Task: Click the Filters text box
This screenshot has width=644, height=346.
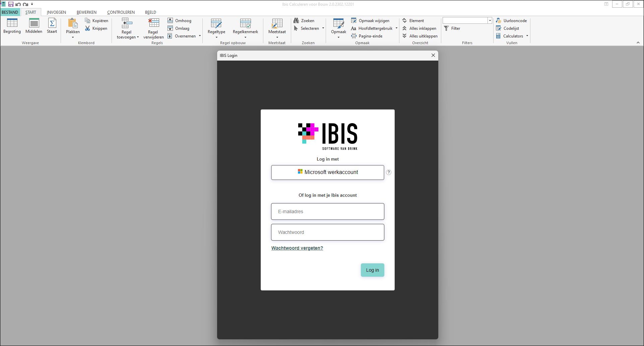Action: pyautogui.click(x=465, y=21)
